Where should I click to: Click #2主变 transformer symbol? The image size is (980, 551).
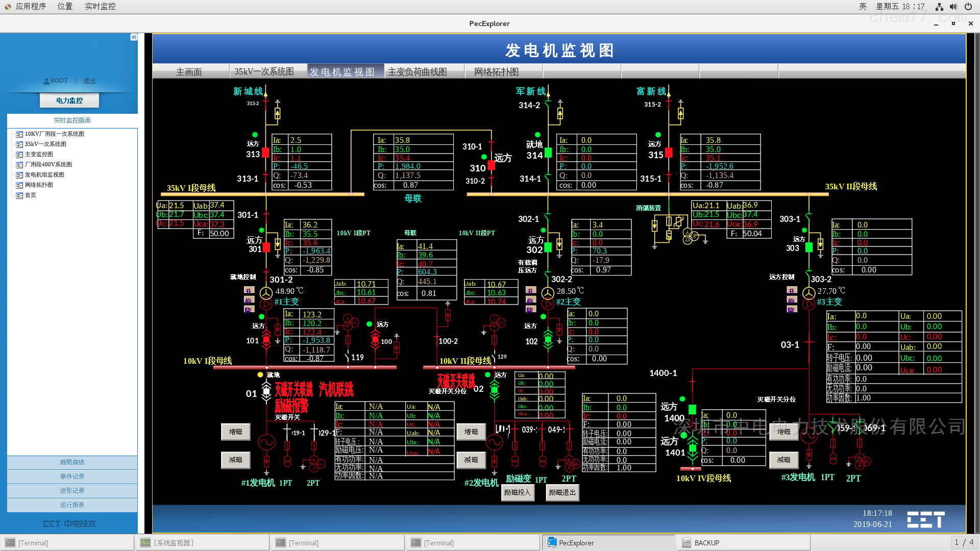tap(548, 298)
